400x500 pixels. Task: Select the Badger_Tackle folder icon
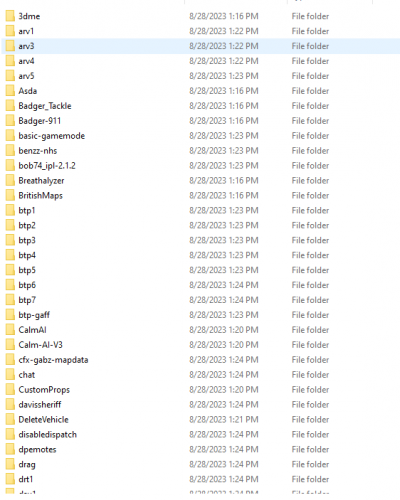(10, 106)
